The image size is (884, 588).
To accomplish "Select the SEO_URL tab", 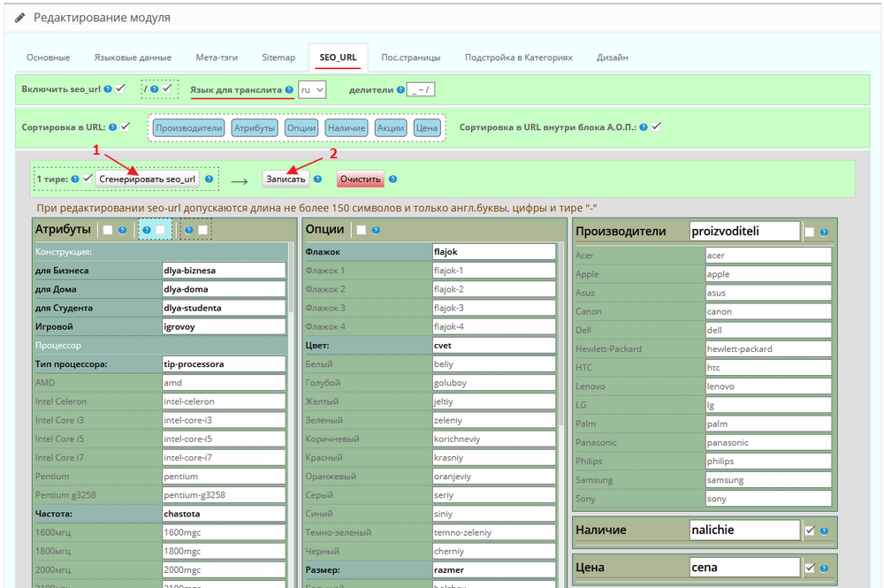I will (x=339, y=57).
